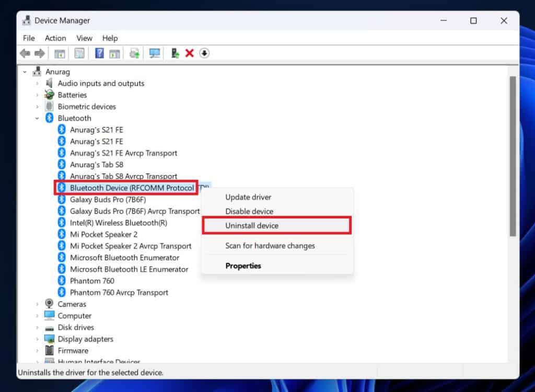
Task: Collapse the Bluetooth category
Action: point(37,118)
